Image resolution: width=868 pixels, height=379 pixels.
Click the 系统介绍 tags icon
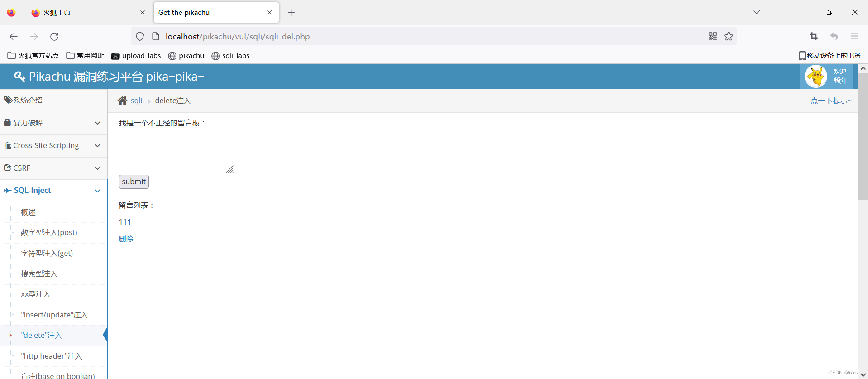click(8, 100)
